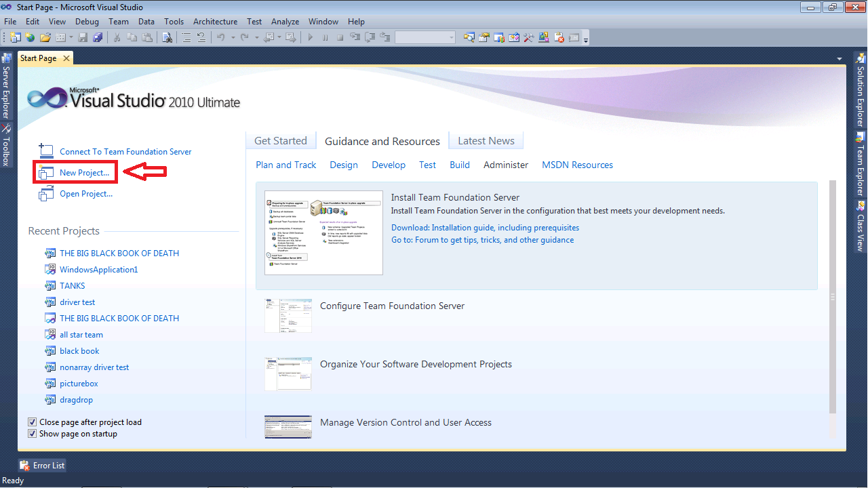The width and height of the screenshot is (868, 488).
Task: Open the Analyze menu
Action: (x=285, y=22)
